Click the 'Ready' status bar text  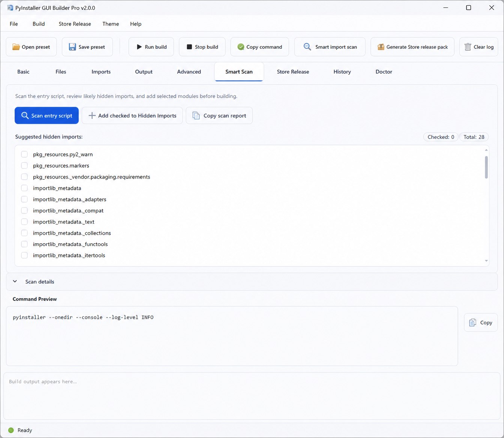coord(25,430)
